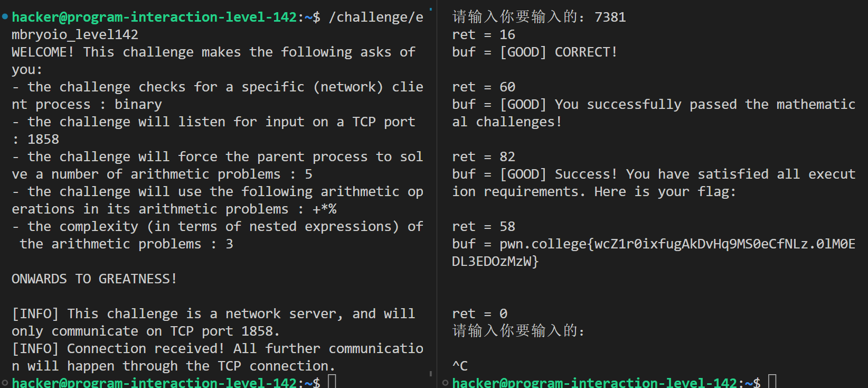This screenshot has height=388, width=868.
Task: Click the "[GOOD] CORRECT!" output line
Action: click(558, 52)
